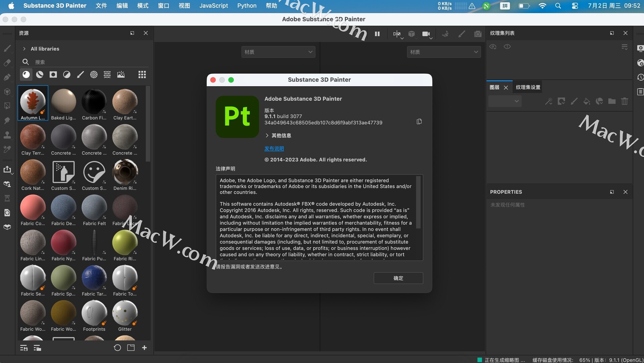The width and height of the screenshot is (644, 363).
Task: Toggle hidden-eye icon in texture set list
Action: point(493,47)
